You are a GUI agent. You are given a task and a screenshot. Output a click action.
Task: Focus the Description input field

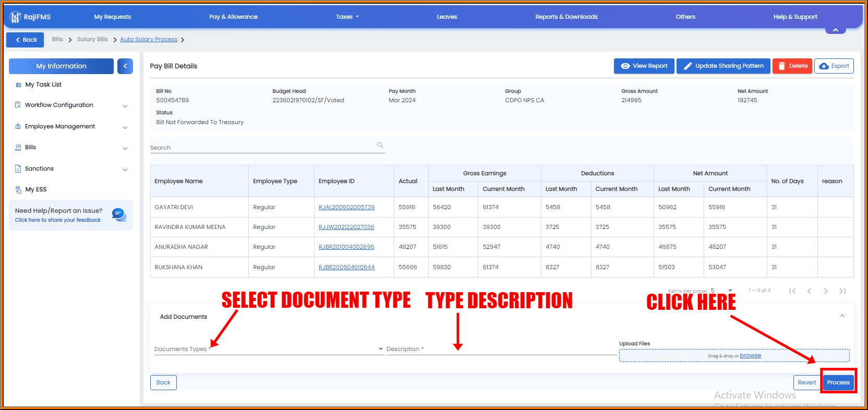pos(501,349)
